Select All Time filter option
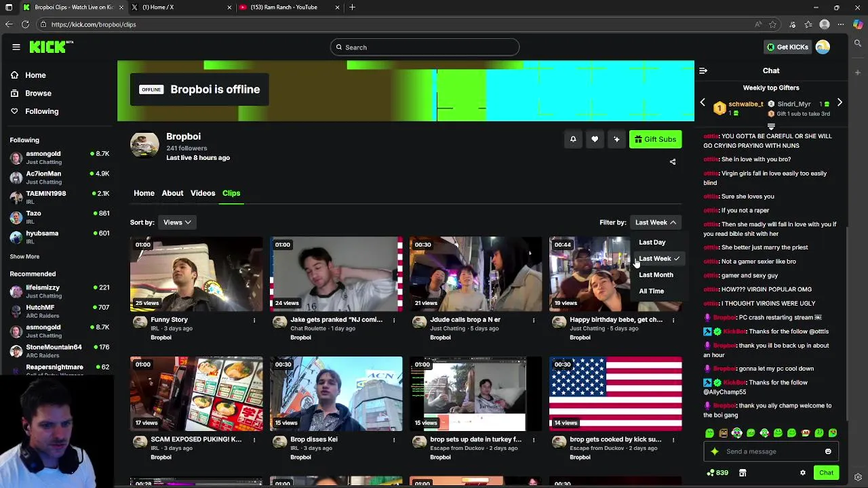The height and width of the screenshot is (488, 868). pos(652,291)
